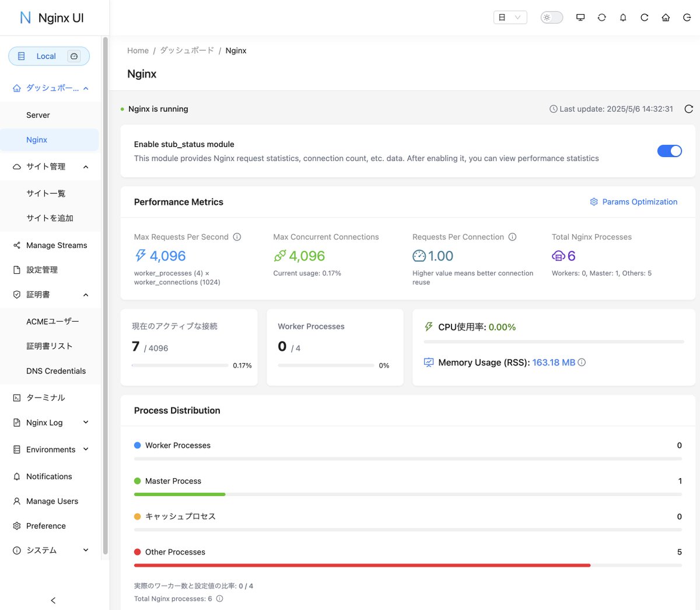Collapse the ダッシュボード menu group
Viewport: 700px width, 610px height.
coord(51,88)
